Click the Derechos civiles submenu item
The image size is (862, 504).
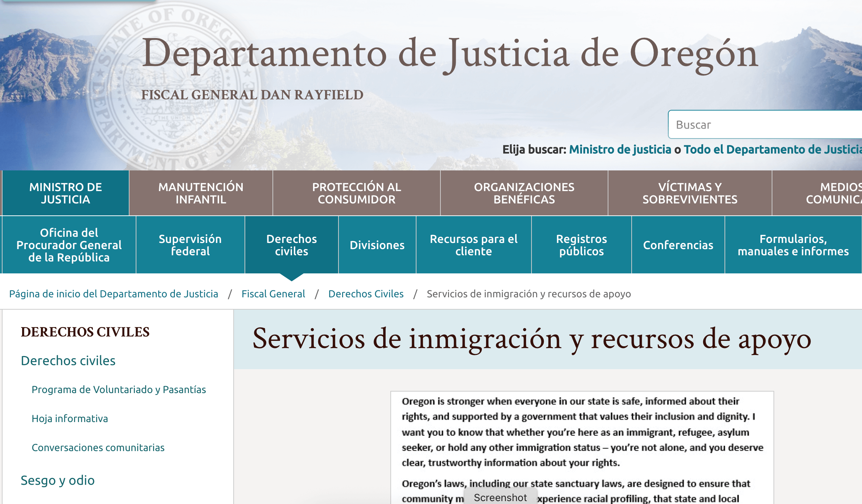[x=291, y=245]
